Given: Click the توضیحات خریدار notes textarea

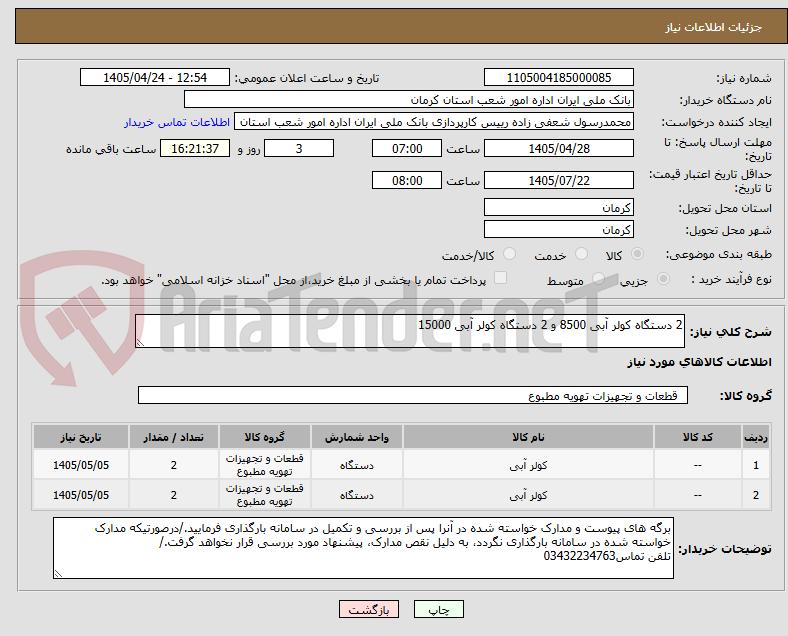Looking at the screenshot, I should [x=363, y=548].
